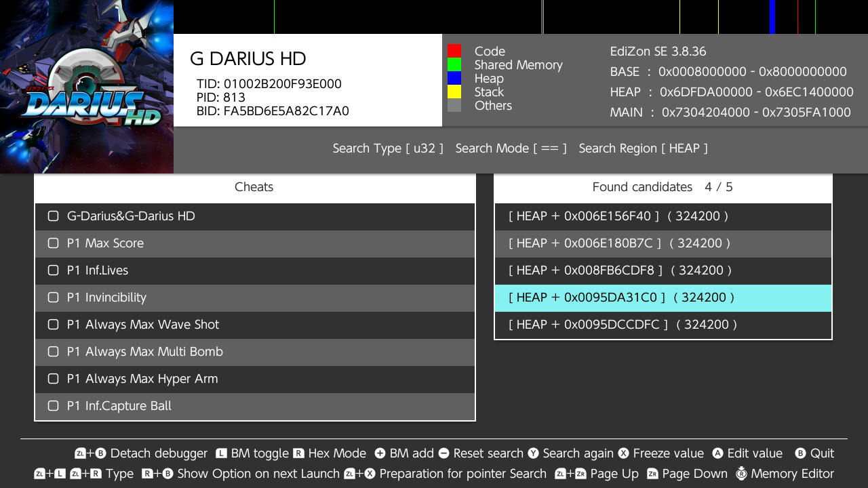Enable the P1 Inf.Lives cheat checkbox
The height and width of the screenshot is (488, 868).
coord(54,270)
